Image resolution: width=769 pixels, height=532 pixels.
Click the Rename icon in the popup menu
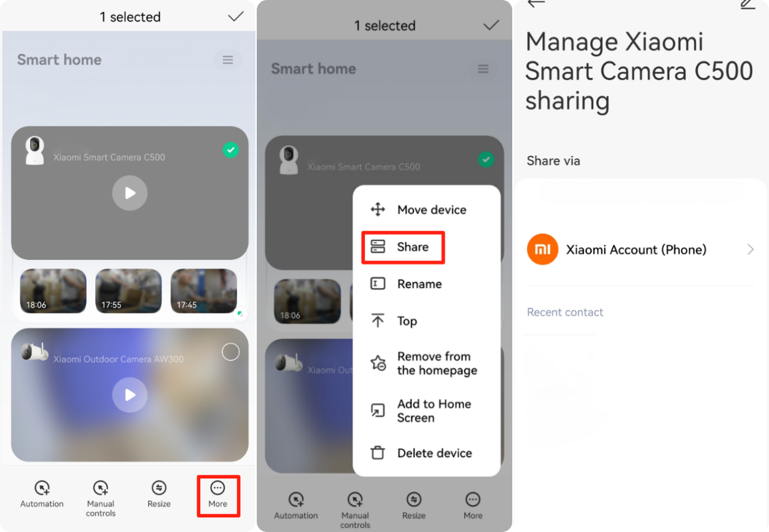pos(377,284)
